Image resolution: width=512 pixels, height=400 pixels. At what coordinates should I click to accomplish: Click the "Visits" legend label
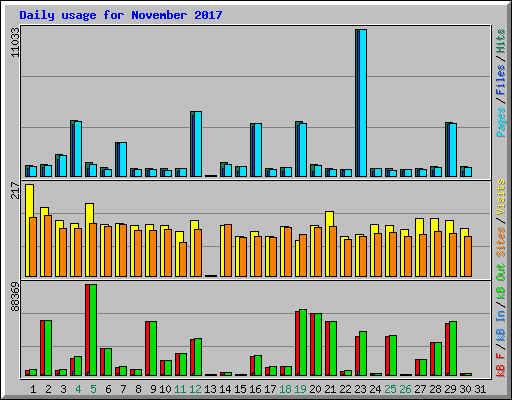[x=501, y=197]
